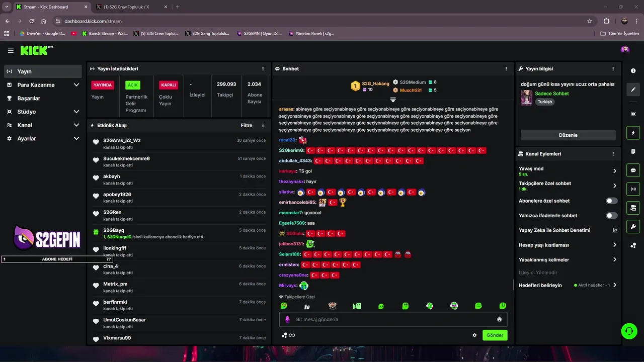Open Yavaş mod settings chevron
The height and width of the screenshot is (362, 644).
(x=614, y=171)
